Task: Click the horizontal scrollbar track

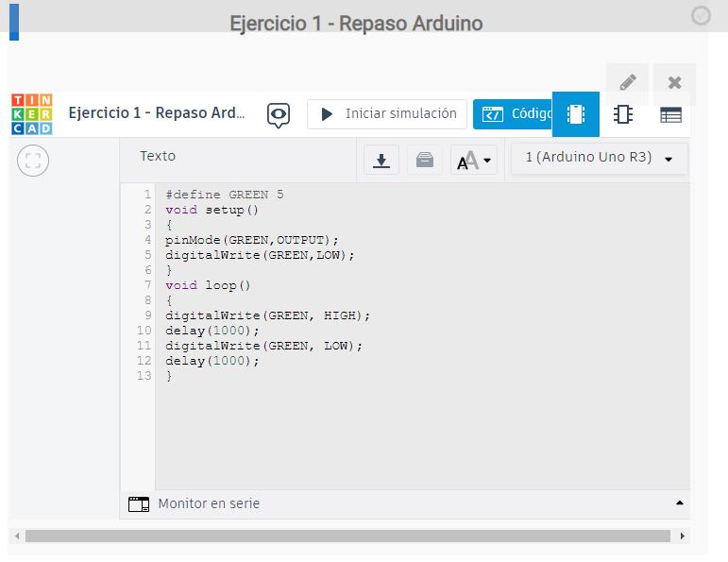Action: [x=349, y=536]
